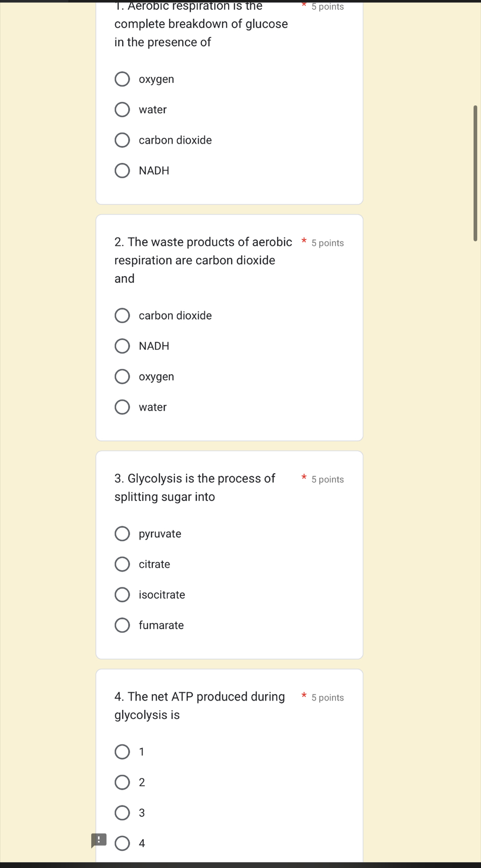
Task: Click the question 2 text card
Action: [204, 260]
